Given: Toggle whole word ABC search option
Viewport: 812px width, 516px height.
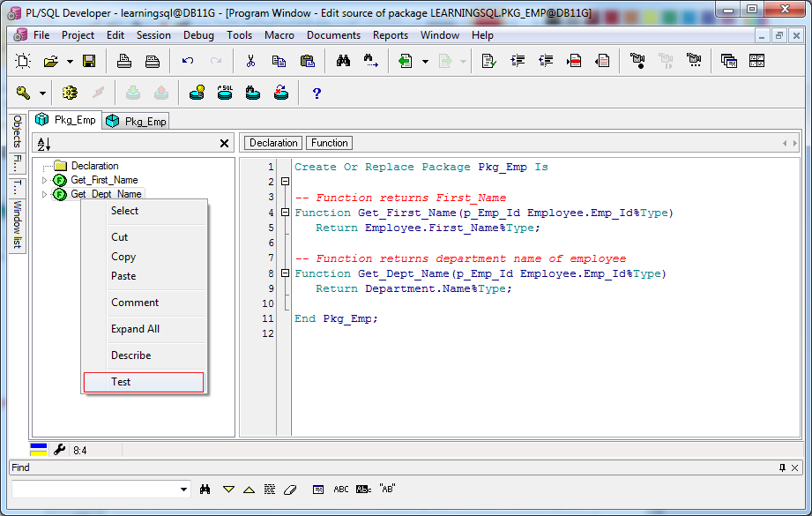Looking at the screenshot, I should pyautogui.click(x=340, y=489).
